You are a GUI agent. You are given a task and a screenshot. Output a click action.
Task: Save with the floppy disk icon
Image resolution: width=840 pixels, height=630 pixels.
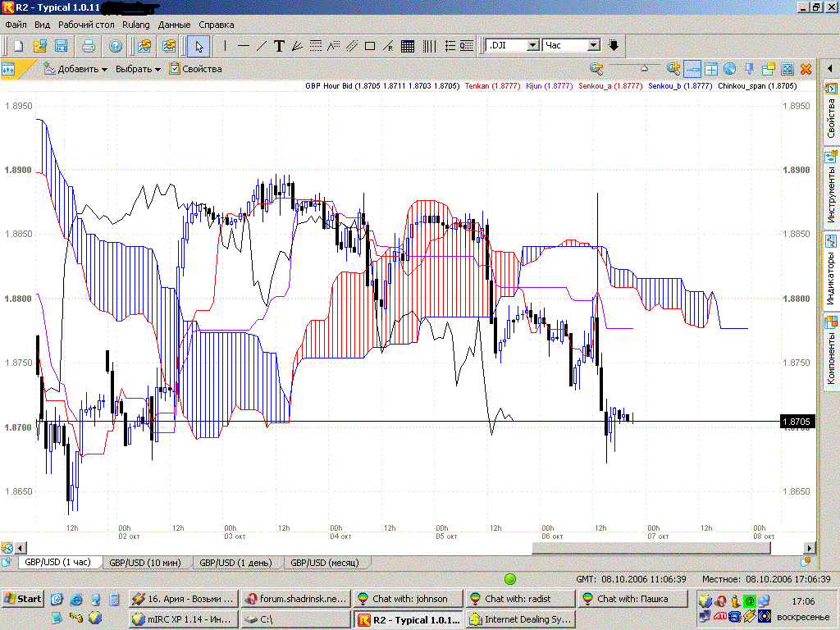61,46
